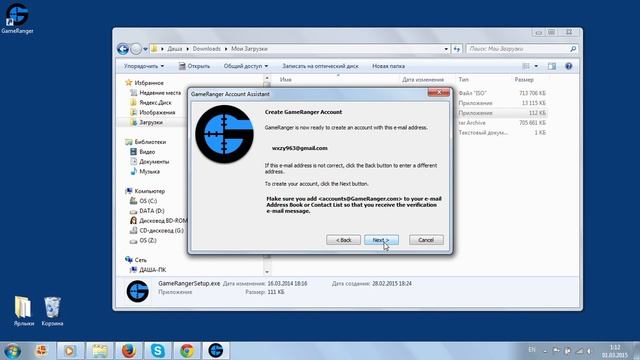This screenshot has width=640, height=360.
Task: Click the Даша breadcrumb in address bar
Action: (x=175, y=49)
